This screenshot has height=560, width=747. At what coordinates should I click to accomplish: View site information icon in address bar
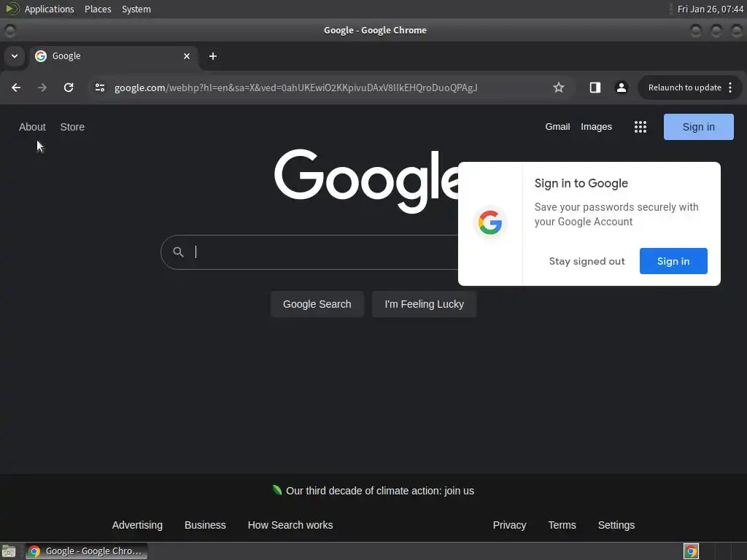point(99,87)
